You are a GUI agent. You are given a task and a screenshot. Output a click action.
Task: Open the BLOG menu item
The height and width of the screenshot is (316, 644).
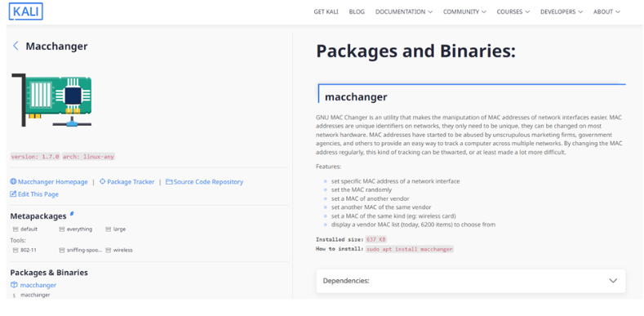tap(357, 11)
